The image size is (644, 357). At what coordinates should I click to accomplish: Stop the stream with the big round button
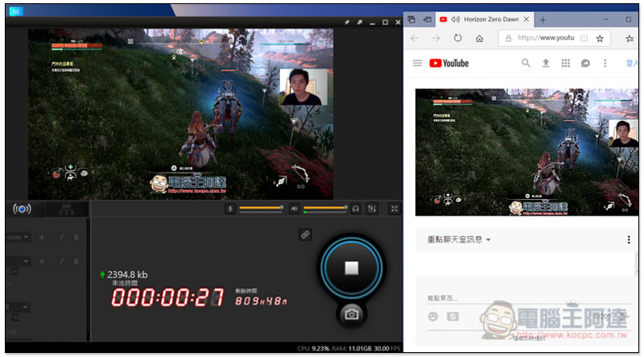352,268
